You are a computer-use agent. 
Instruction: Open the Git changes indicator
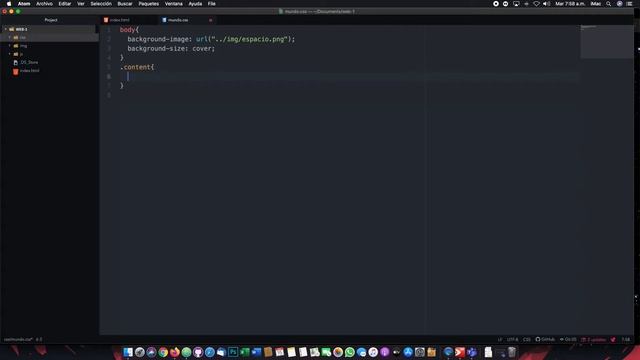coord(568,340)
